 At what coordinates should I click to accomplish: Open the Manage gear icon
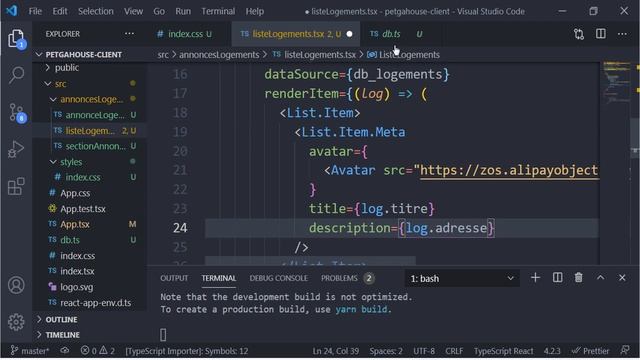[16, 322]
